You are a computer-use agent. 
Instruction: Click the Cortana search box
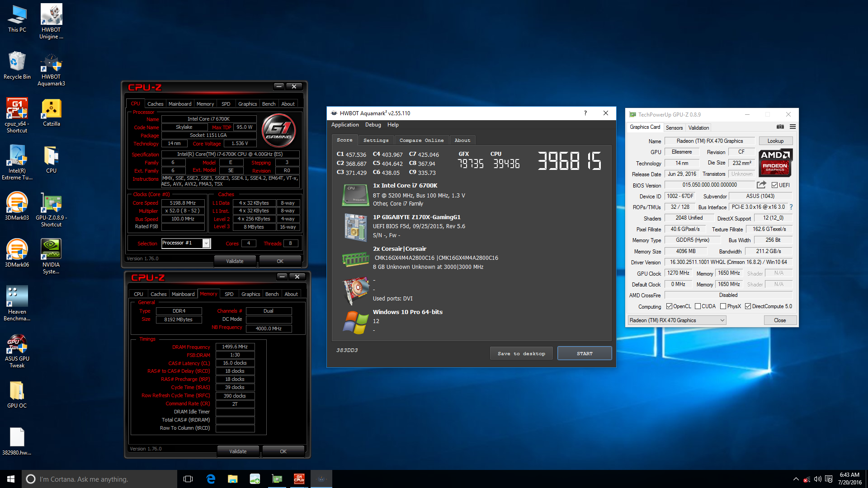tap(99, 479)
